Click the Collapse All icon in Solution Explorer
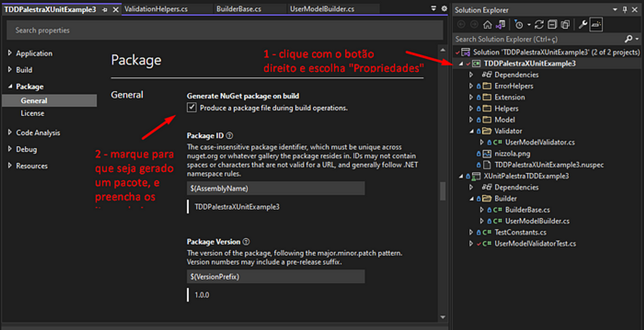The width and height of the screenshot is (644, 330). pos(552,24)
